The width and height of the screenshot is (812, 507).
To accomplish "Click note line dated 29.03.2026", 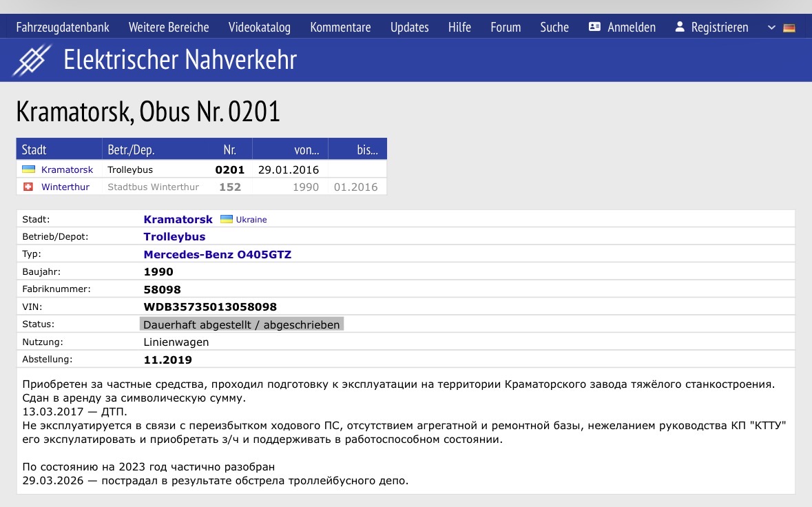I will 216,481.
